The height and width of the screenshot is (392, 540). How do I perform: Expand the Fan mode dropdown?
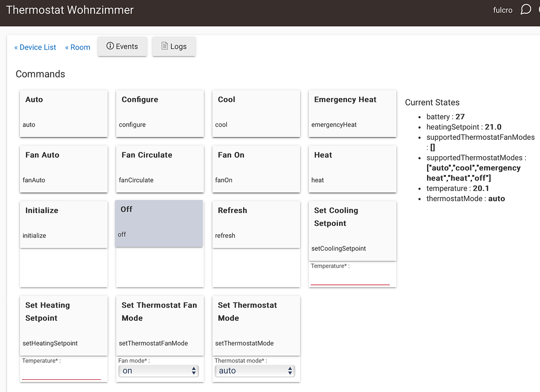point(158,371)
